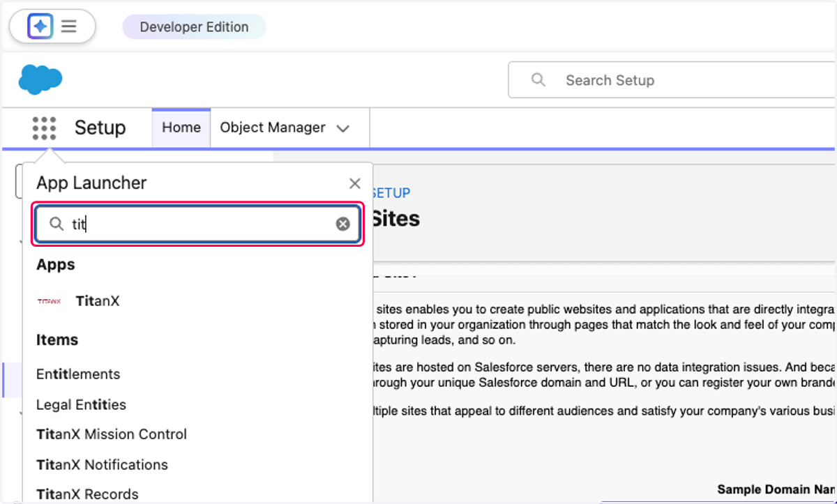Screen dimensions: 837x504
Task: Open the App Launcher grid icon
Action: [44, 128]
